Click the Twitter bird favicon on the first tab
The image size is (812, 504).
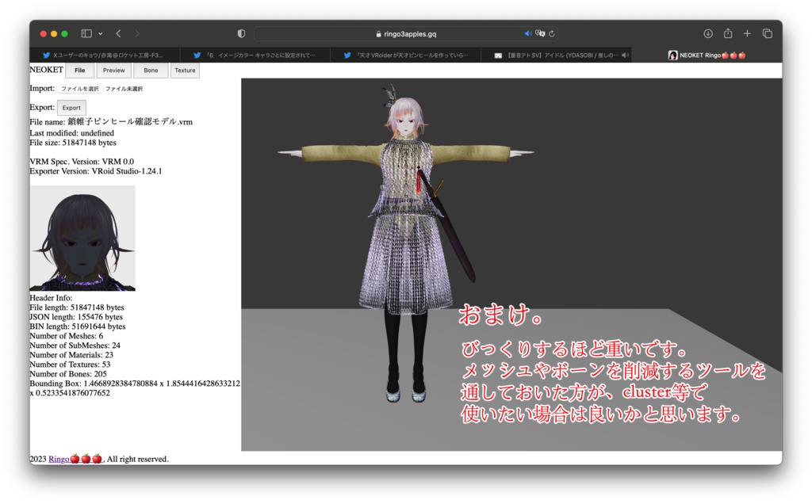tap(46, 55)
